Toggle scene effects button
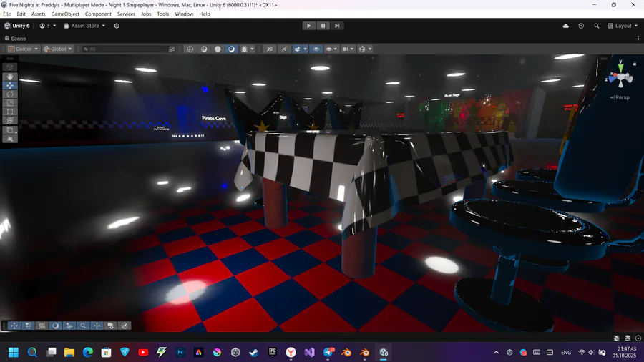This screenshot has height=362, width=644. point(297,49)
